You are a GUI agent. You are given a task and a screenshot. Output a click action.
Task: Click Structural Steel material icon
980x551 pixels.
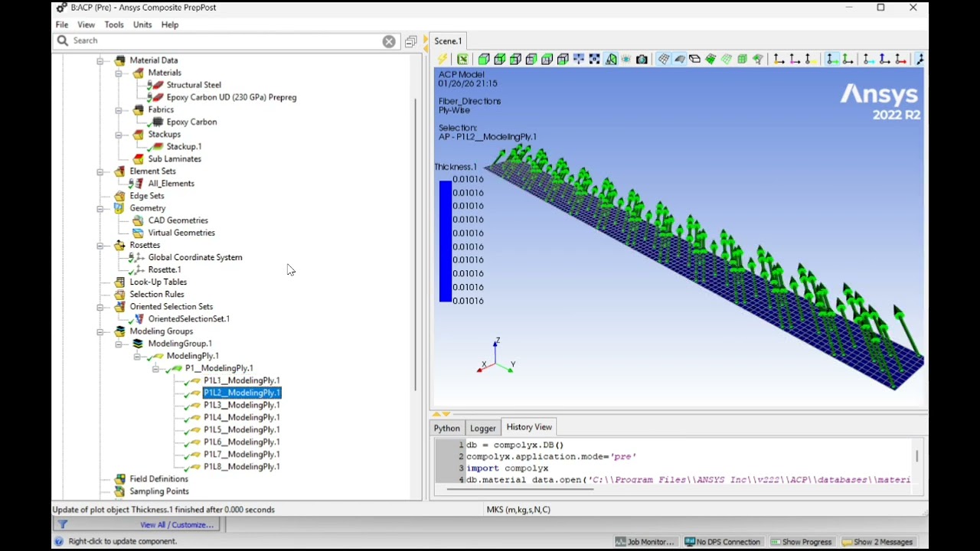point(156,85)
